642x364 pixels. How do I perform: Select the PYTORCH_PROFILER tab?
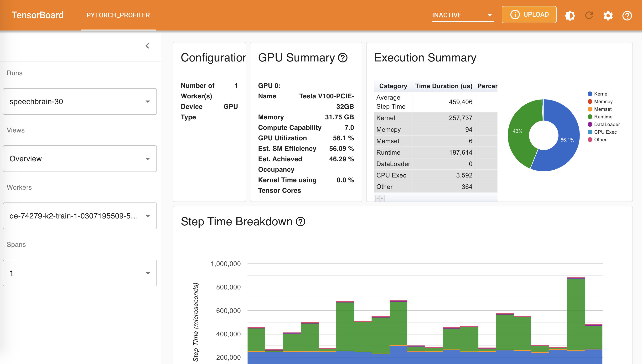118,15
